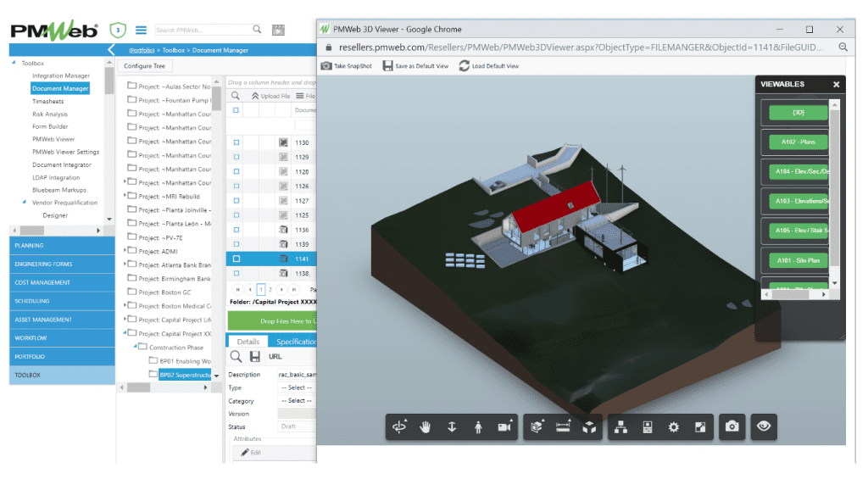868x479 pixels.
Task: Select the Pan hand tool
Action: [x=426, y=427]
